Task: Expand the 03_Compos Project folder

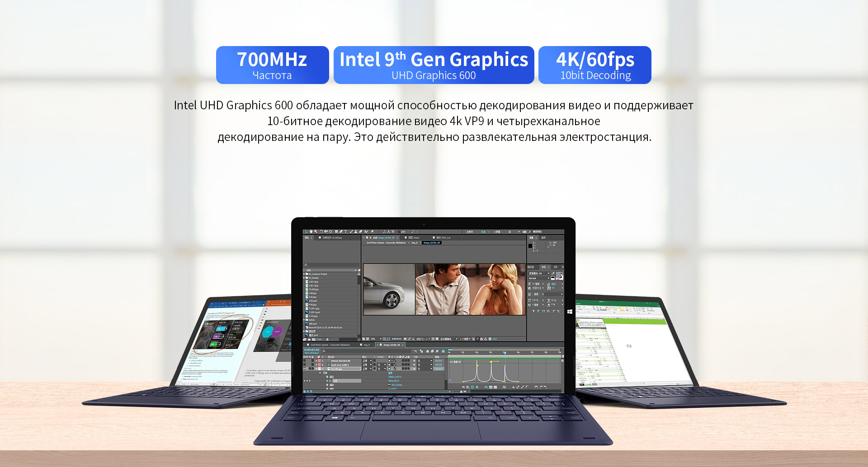Action: point(304,274)
